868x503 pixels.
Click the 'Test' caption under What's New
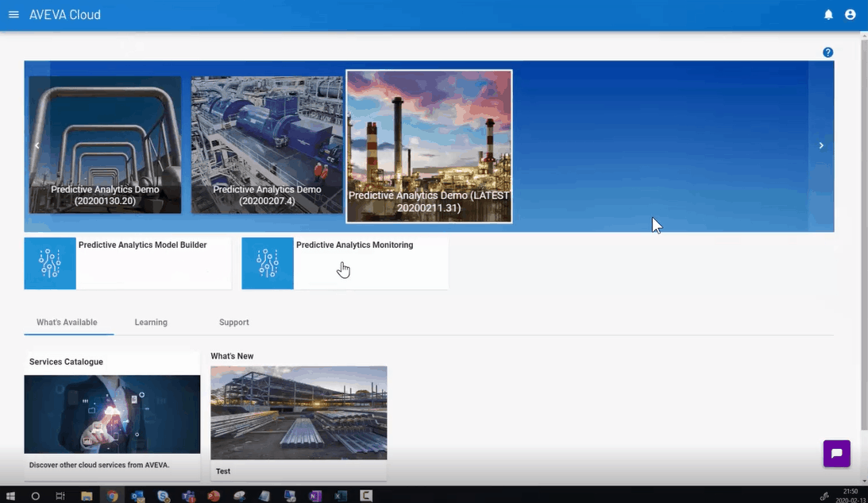[x=223, y=471]
